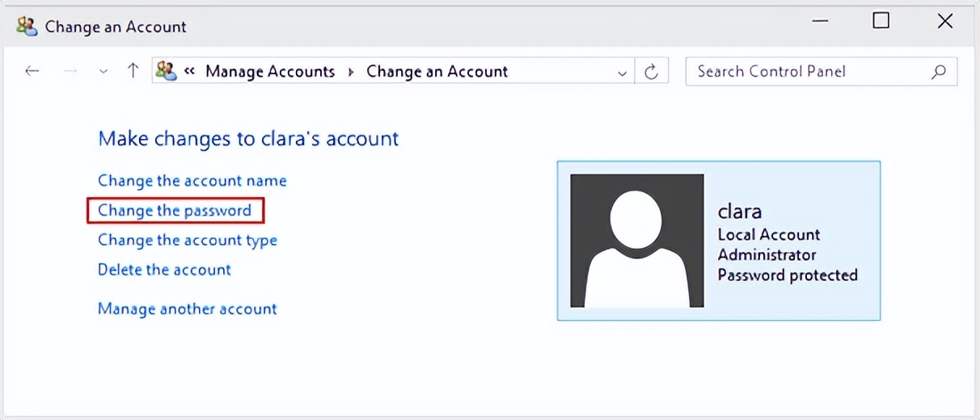Expand the double-chevron breadcrumb overflow

(190, 72)
